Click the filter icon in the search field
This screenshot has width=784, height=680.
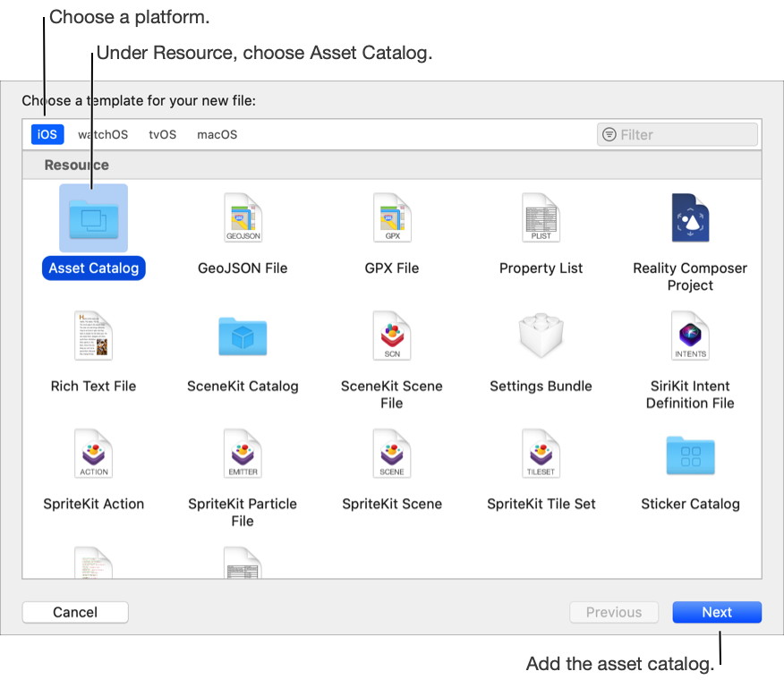pos(609,134)
